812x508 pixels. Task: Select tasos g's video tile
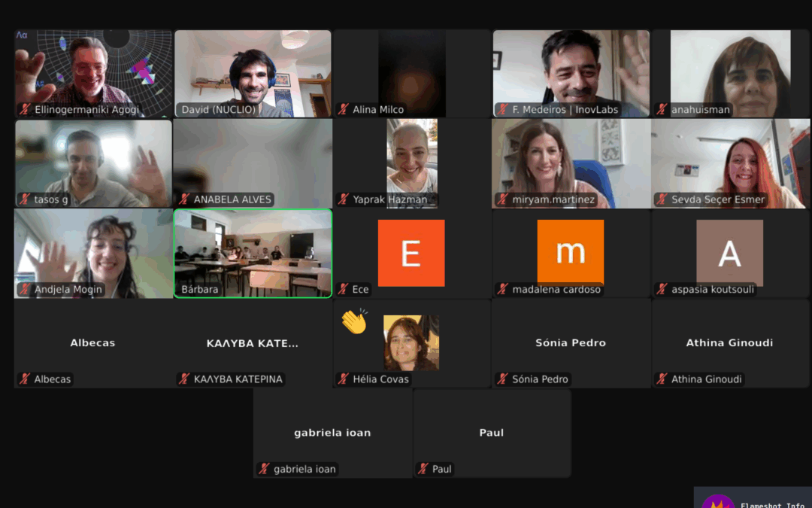pyautogui.click(x=93, y=164)
